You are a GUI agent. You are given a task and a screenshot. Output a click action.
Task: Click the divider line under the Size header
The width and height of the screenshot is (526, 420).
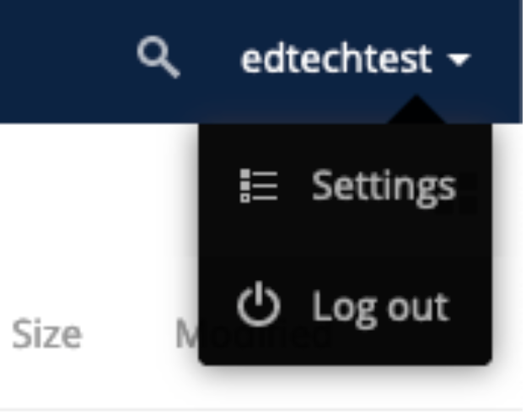tap(261, 410)
